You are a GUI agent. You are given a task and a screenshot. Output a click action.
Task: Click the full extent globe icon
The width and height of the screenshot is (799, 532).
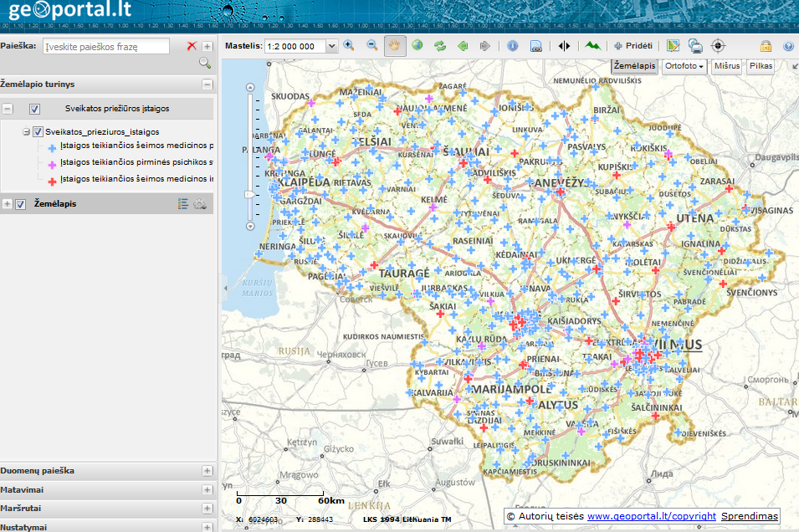coord(417,46)
